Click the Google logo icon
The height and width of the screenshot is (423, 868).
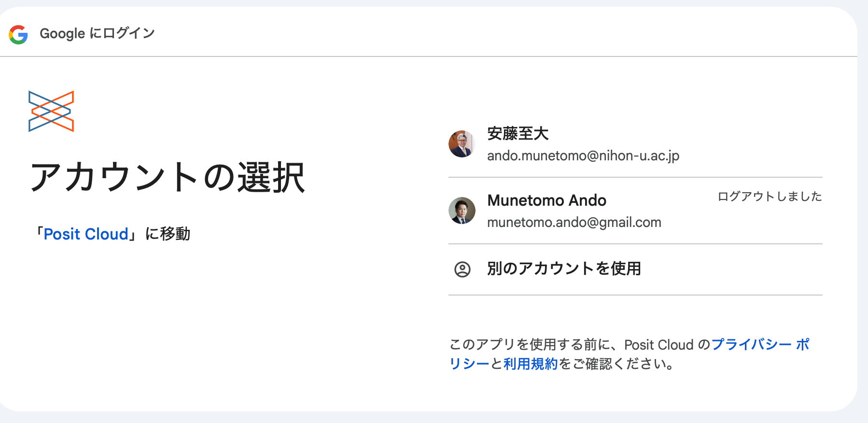(x=18, y=34)
